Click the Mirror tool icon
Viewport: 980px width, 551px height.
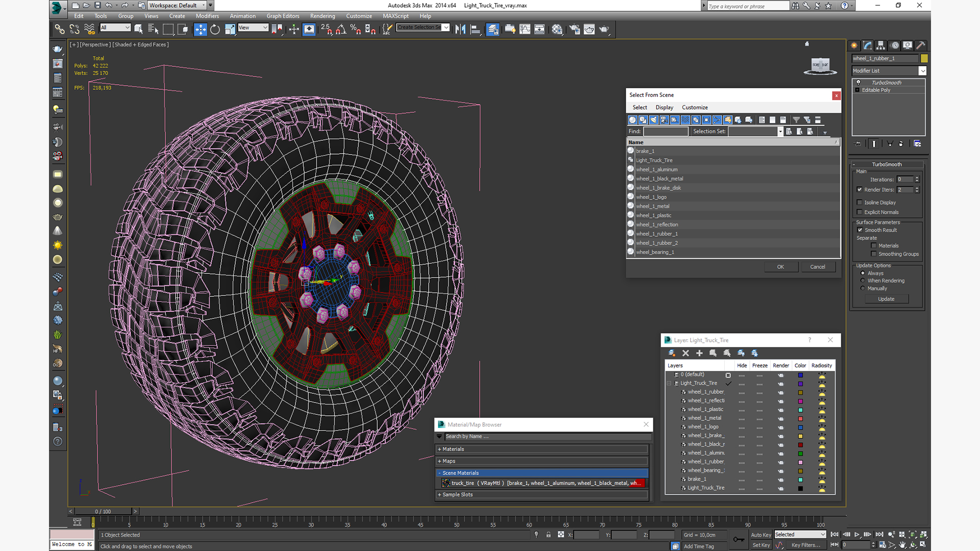(460, 30)
